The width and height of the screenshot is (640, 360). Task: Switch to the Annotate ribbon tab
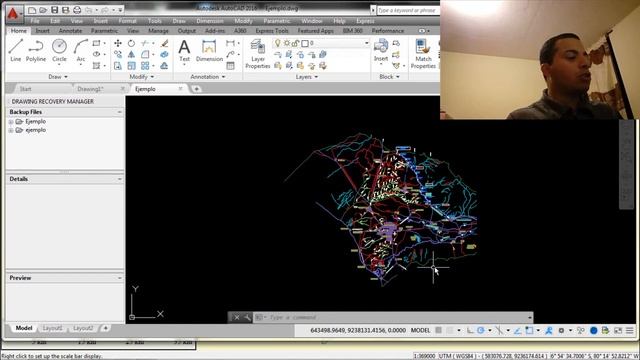[x=70, y=31]
